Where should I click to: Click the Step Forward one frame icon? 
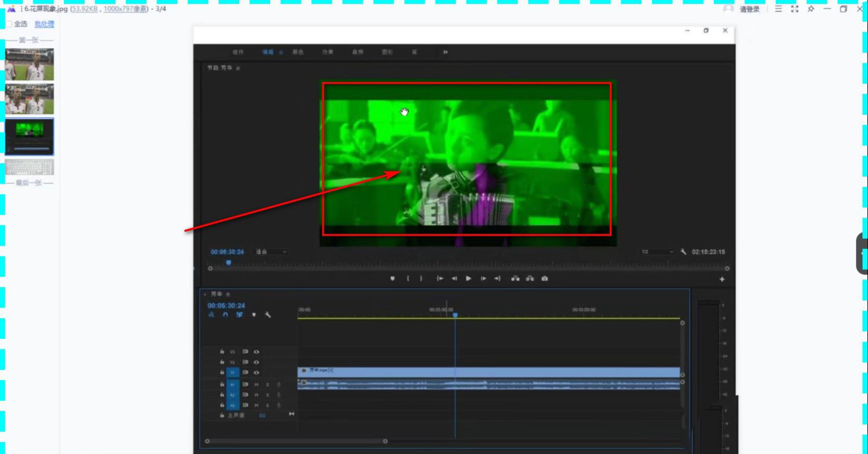pyautogui.click(x=483, y=279)
